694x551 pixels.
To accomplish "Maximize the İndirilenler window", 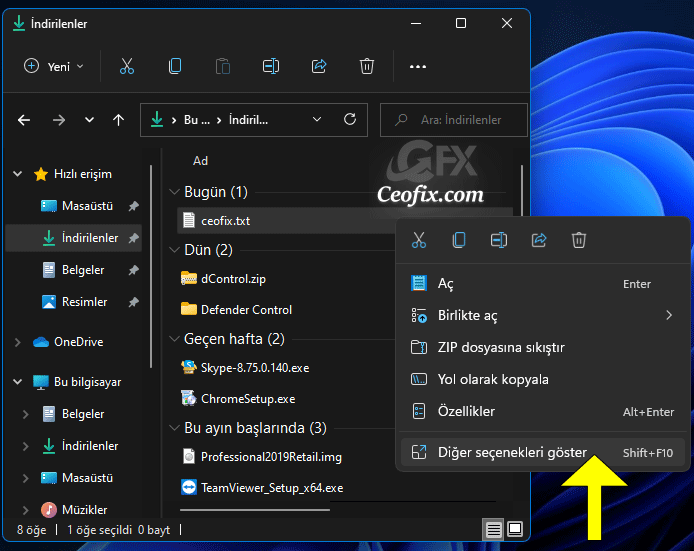I will 461,23.
